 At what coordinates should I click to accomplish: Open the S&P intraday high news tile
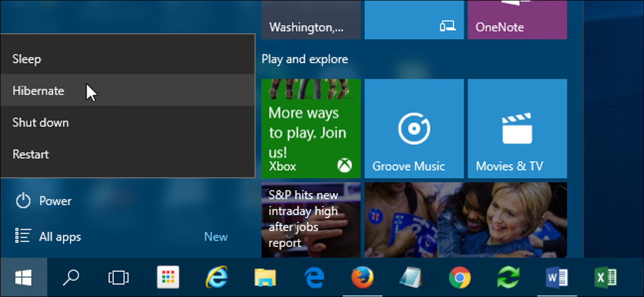coord(311,220)
